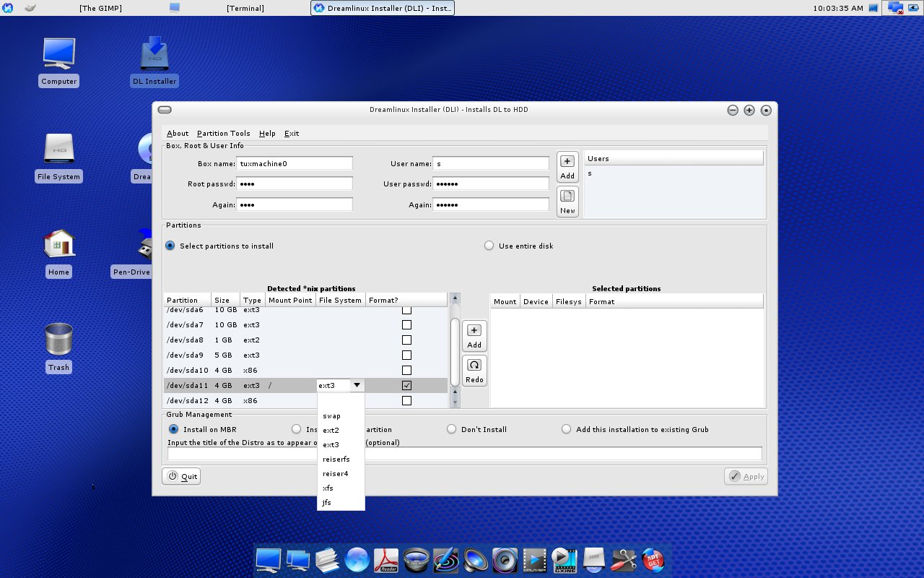Viewport: 924px width, 578px height.
Task: Switch to the Terminal taskbar entry
Action: coord(245,8)
